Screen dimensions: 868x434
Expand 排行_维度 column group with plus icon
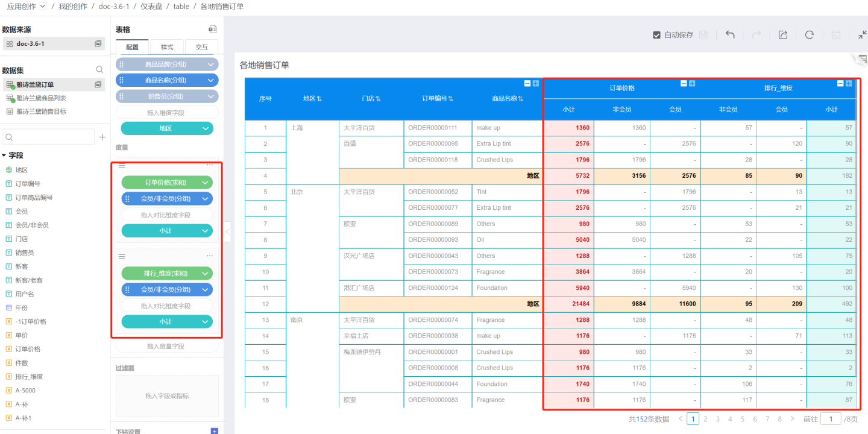click(x=849, y=84)
